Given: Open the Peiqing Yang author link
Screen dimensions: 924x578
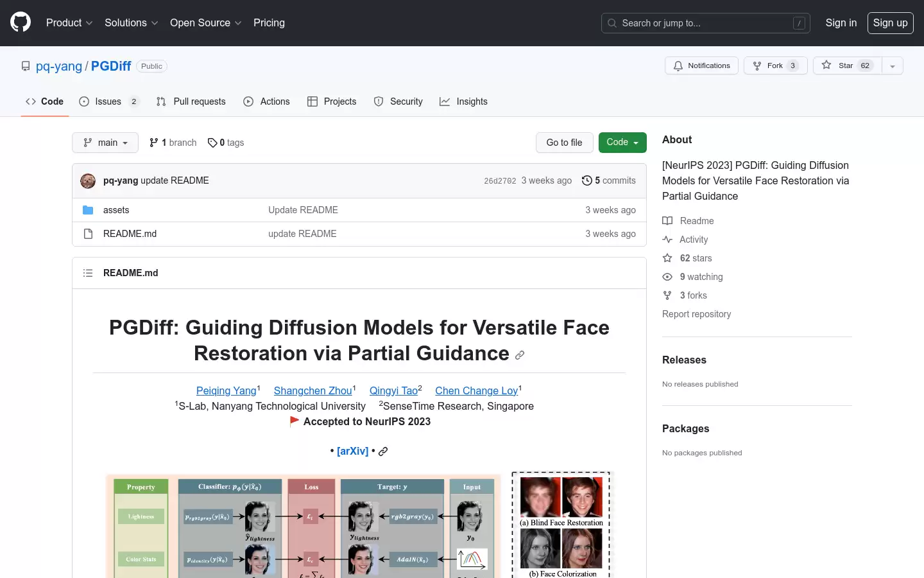Looking at the screenshot, I should 227,390.
